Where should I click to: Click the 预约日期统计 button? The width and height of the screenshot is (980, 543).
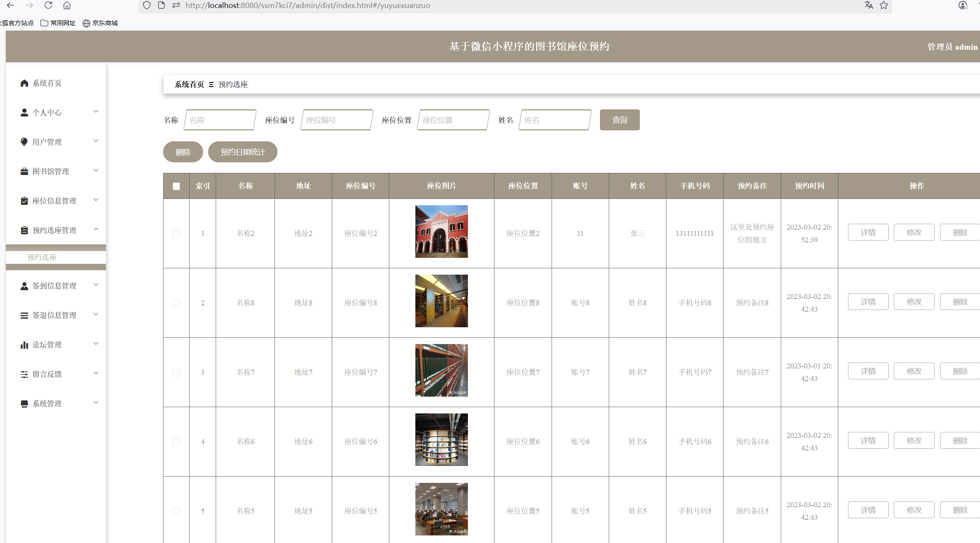point(243,152)
